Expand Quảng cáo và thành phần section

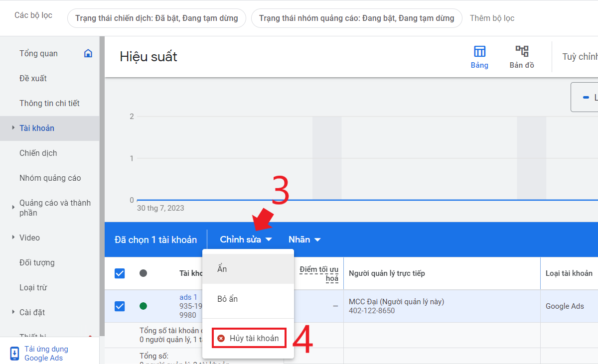[x=13, y=208]
